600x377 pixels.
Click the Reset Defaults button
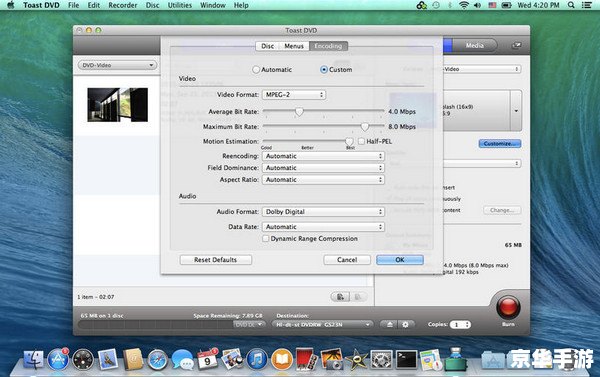tap(215, 260)
